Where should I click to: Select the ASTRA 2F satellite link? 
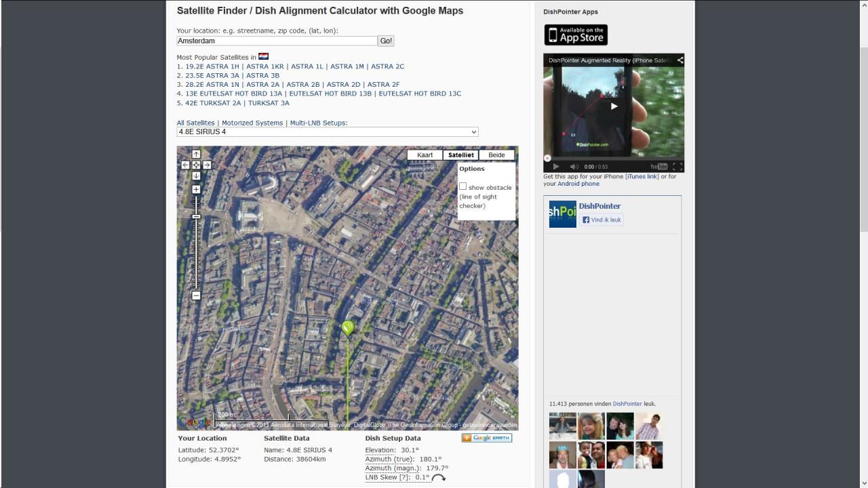[x=384, y=85]
